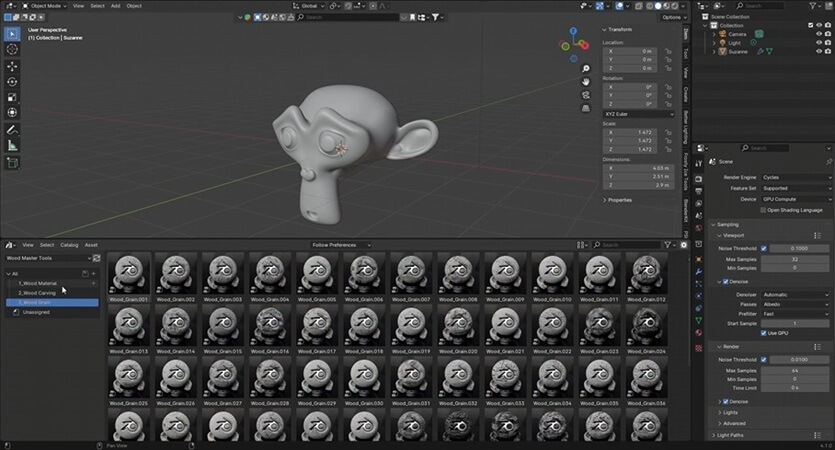This screenshot has width=835, height=450.
Task: Click the asset browser filter funnel icon
Action: tap(668, 245)
